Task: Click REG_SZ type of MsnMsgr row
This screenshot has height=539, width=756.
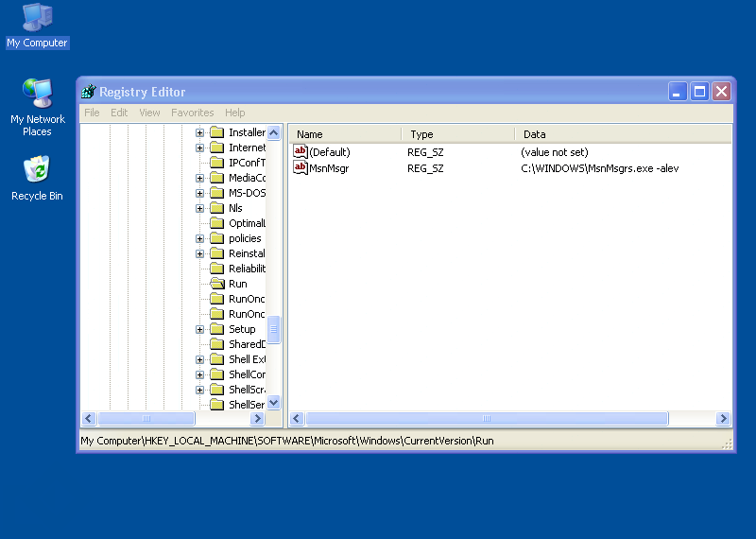Action: click(x=425, y=168)
